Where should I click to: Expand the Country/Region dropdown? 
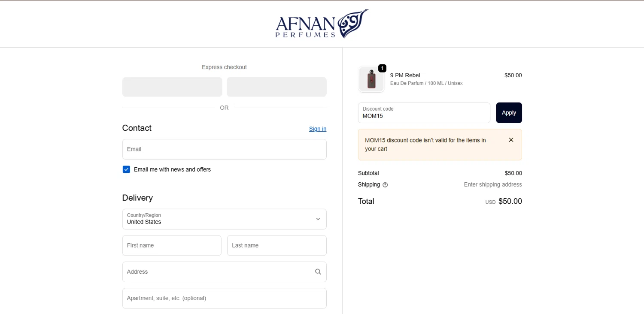(224, 219)
